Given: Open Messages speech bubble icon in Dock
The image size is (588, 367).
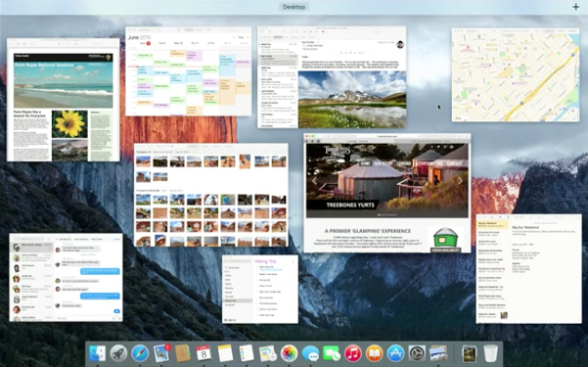Looking at the screenshot, I should click(x=310, y=353).
